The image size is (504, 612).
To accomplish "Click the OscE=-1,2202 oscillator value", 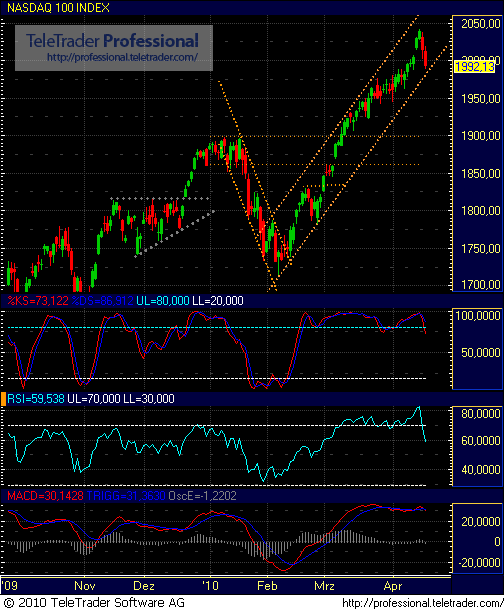I will click(203, 496).
